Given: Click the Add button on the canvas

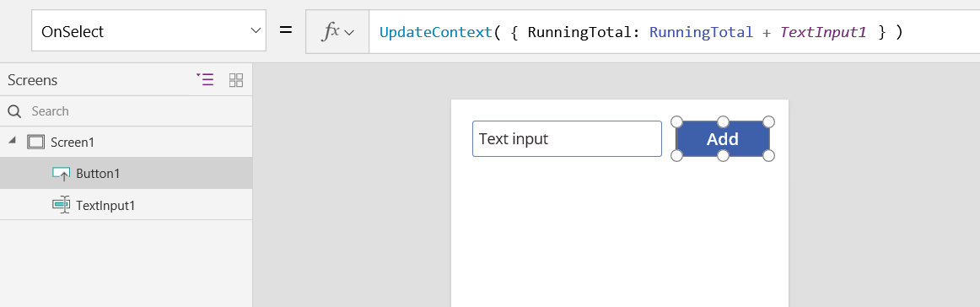Looking at the screenshot, I should coord(723,139).
